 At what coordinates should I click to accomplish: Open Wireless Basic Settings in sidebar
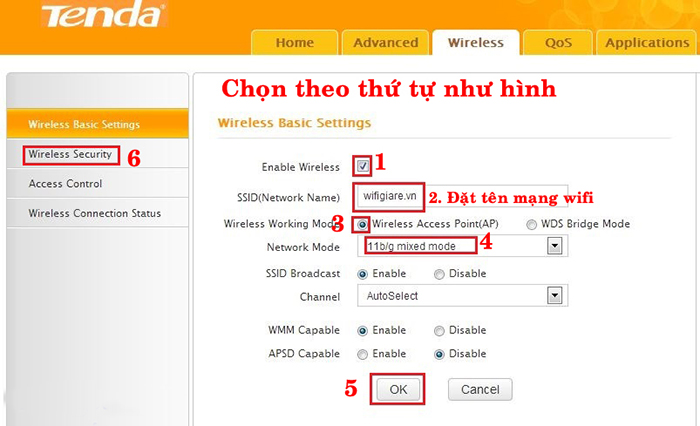click(97, 124)
